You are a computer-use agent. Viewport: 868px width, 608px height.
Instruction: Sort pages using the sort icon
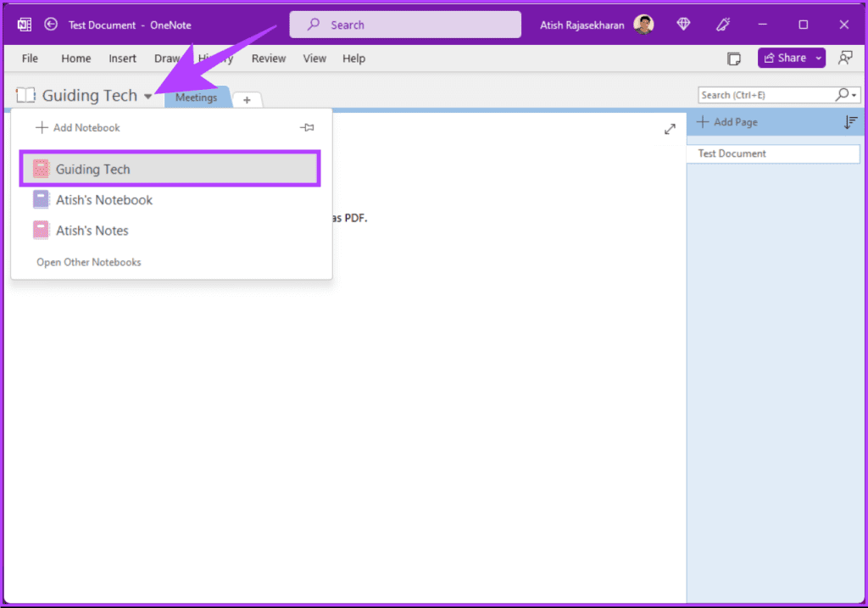click(851, 122)
